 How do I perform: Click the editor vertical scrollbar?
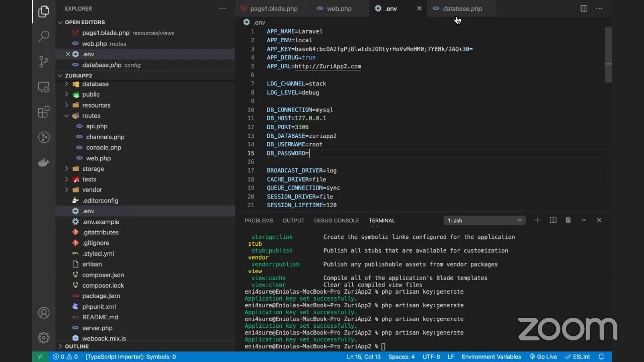pos(608,54)
